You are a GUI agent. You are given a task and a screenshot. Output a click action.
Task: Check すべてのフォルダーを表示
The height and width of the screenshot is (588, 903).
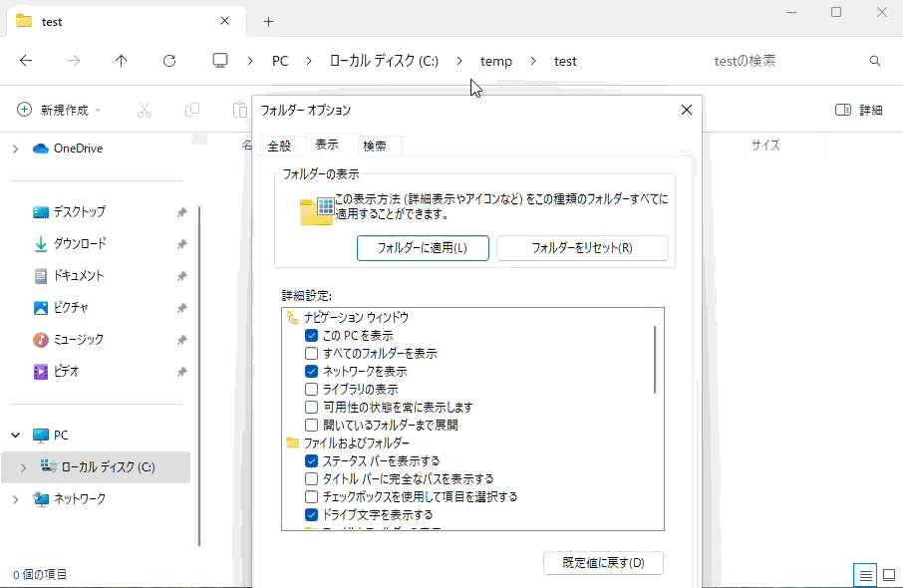pyautogui.click(x=312, y=353)
